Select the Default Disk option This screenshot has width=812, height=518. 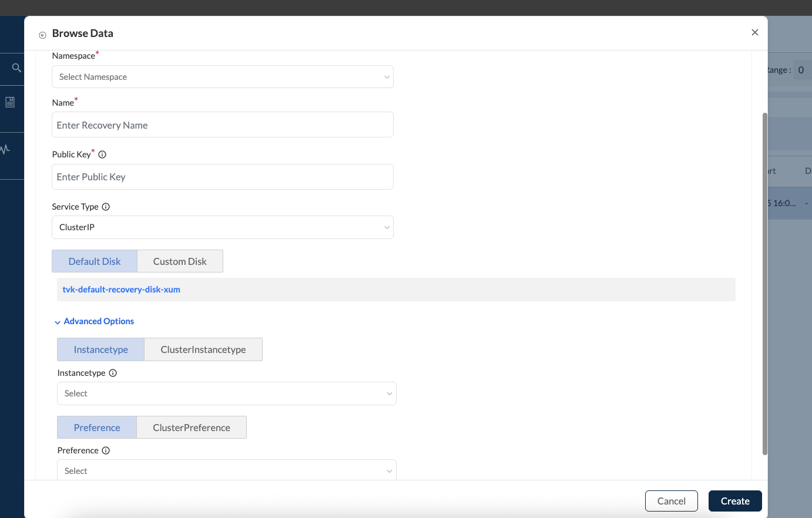click(x=95, y=261)
